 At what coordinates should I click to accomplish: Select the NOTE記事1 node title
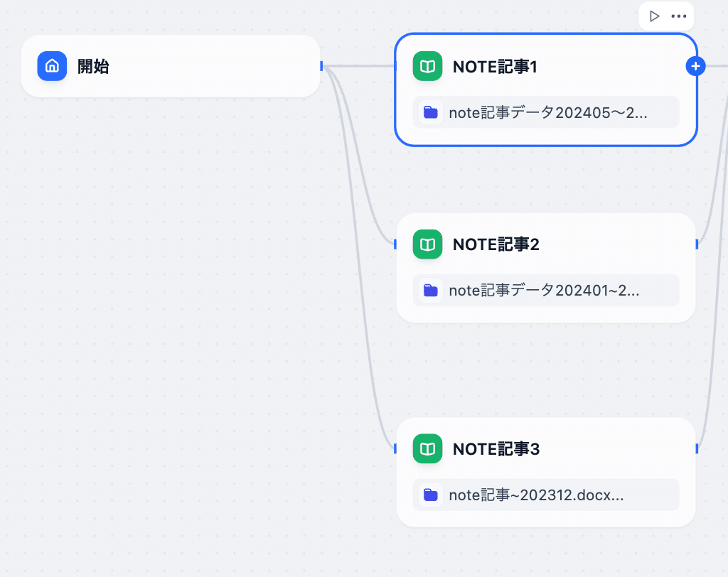tap(495, 67)
